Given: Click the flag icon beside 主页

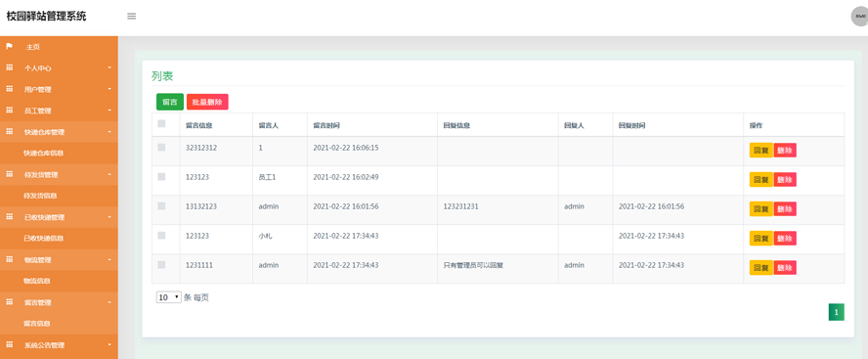Looking at the screenshot, I should pos(10,46).
